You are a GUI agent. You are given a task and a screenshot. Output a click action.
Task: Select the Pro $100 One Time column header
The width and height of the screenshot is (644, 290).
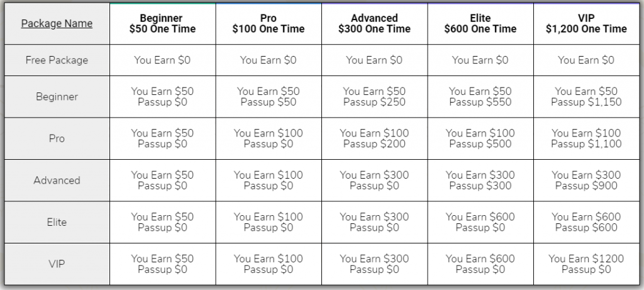pos(269,24)
